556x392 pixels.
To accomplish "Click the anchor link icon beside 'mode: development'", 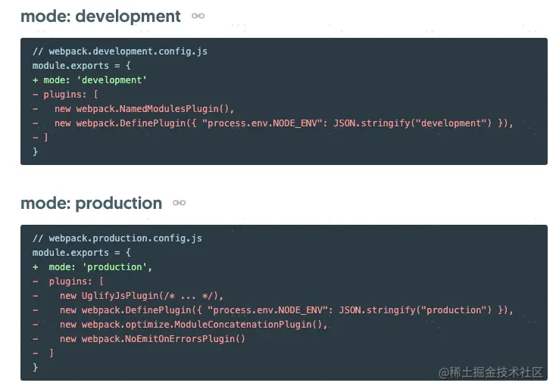I will coord(198,16).
